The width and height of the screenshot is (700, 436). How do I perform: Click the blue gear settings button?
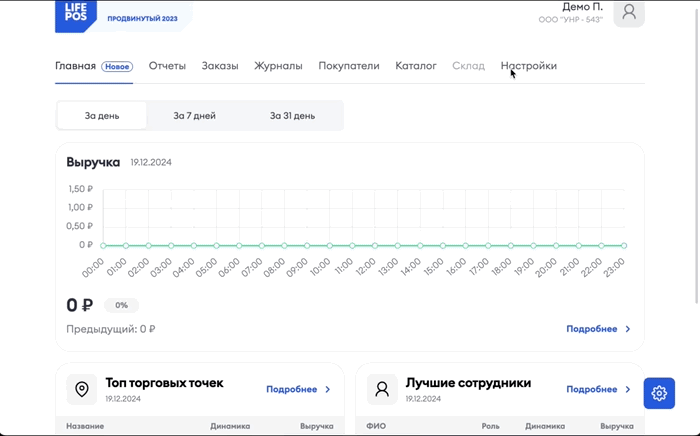[659, 393]
